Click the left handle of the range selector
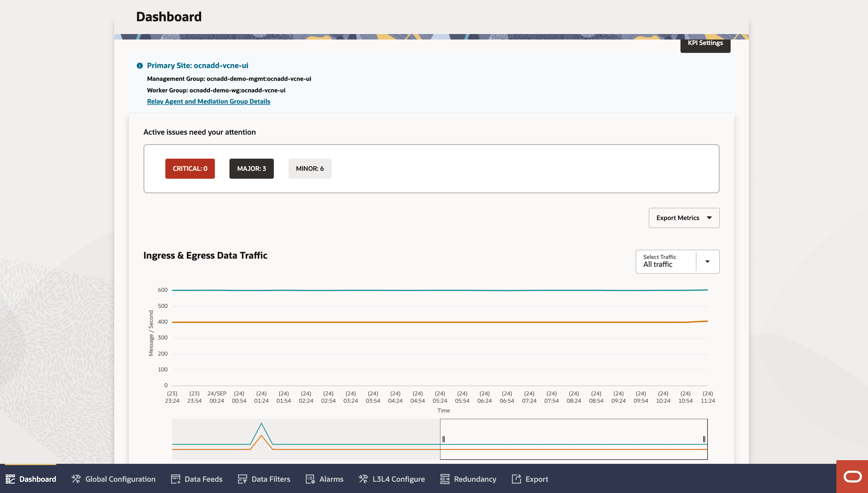Viewport: 868px width, 493px height. point(443,439)
